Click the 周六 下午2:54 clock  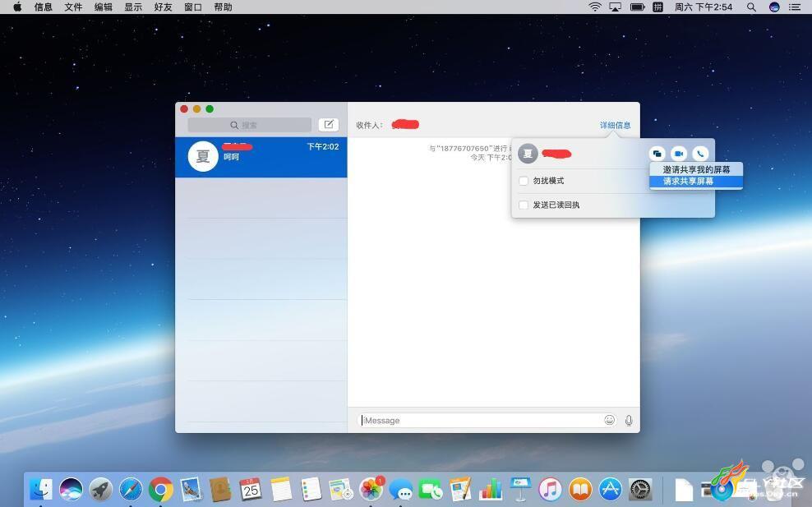coord(704,7)
